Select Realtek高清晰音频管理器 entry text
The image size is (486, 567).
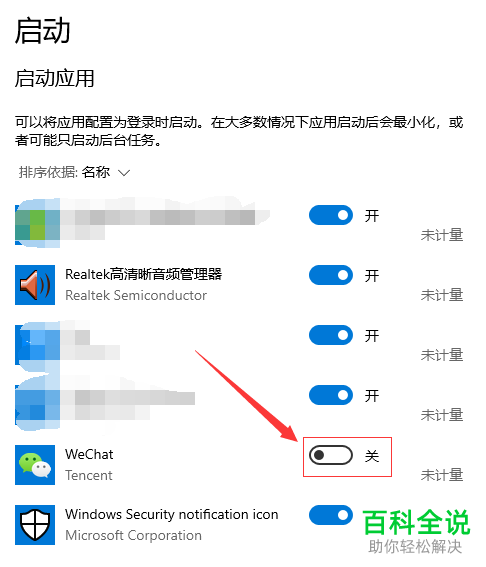[x=143, y=274]
